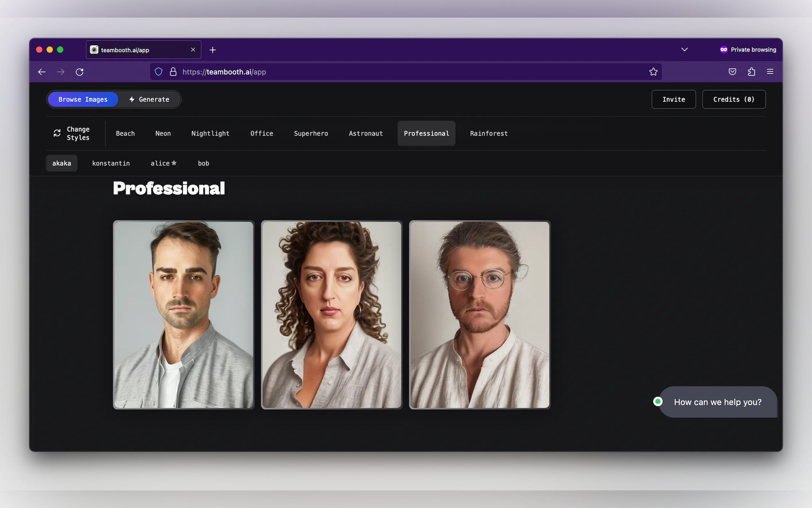Click the padlock site security icon
812x508 pixels.
point(173,72)
